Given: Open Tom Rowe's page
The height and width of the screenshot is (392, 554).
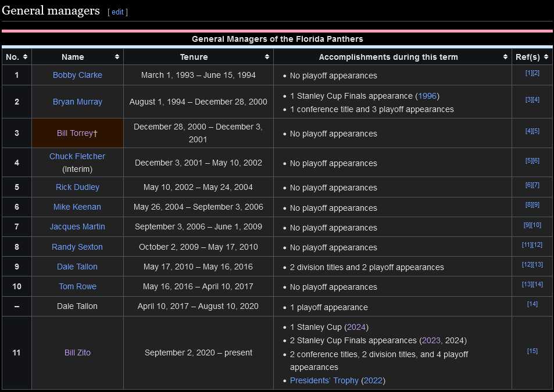Looking at the screenshot, I should (77, 286).
